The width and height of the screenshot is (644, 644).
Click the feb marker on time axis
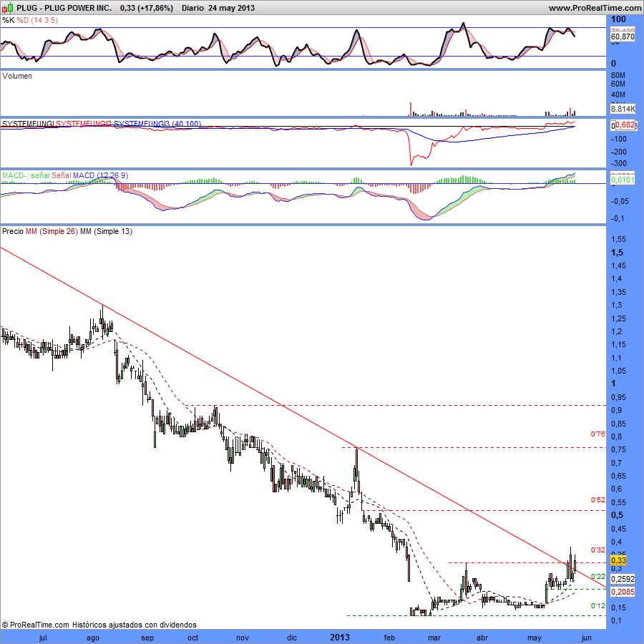point(389,638)
